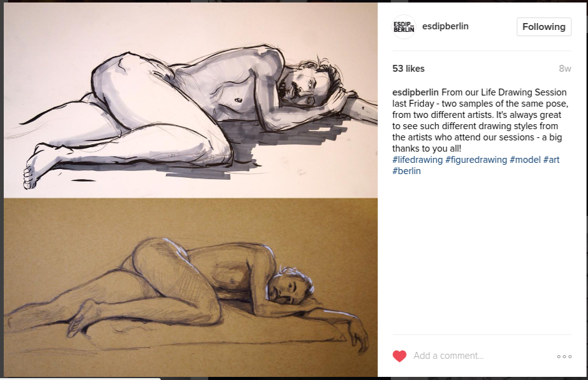
Task: Open the ESDIP Berlin profile avatar
Action: tap(404, 27)
